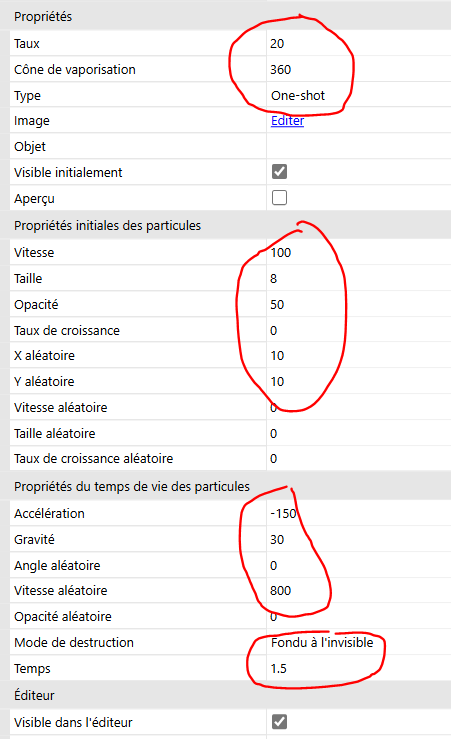Edit the Taux value field
This screenshot has width=451, height=739.
(x=359, y=43)
